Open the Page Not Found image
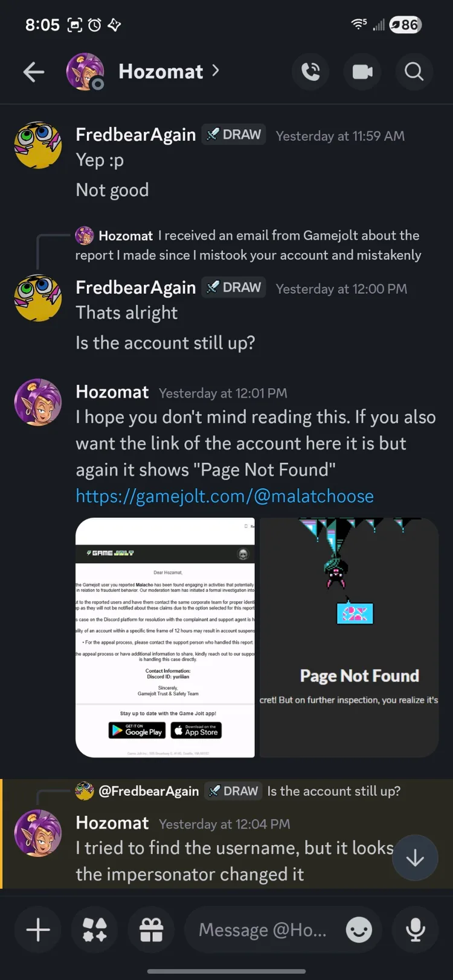Image resolution: width=453 pixels, height=980 pixels. click(x=349, y=637)
